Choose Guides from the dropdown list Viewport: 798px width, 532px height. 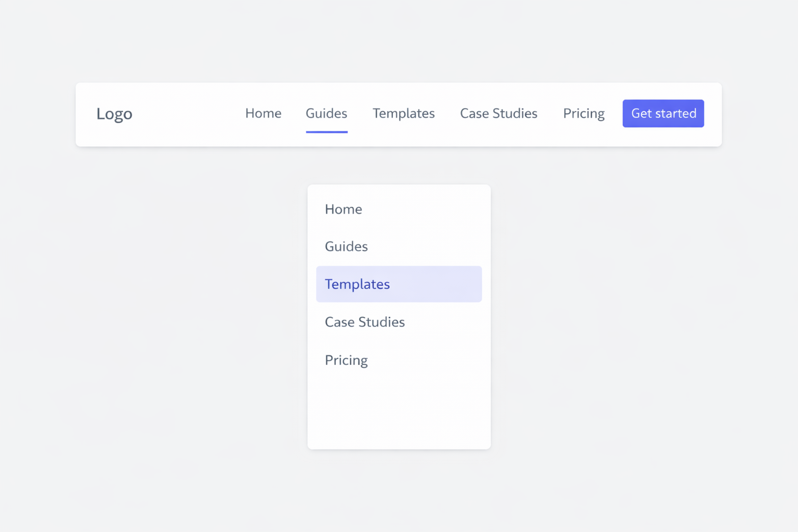point(346,247)
